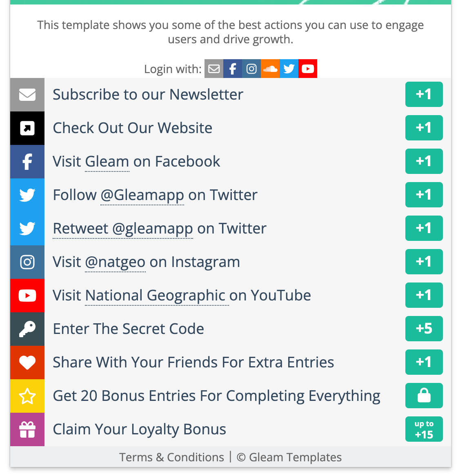Click the yellow star bonus icon
The width and height of the screenshot is (458, 476).
tap(27, 396)
